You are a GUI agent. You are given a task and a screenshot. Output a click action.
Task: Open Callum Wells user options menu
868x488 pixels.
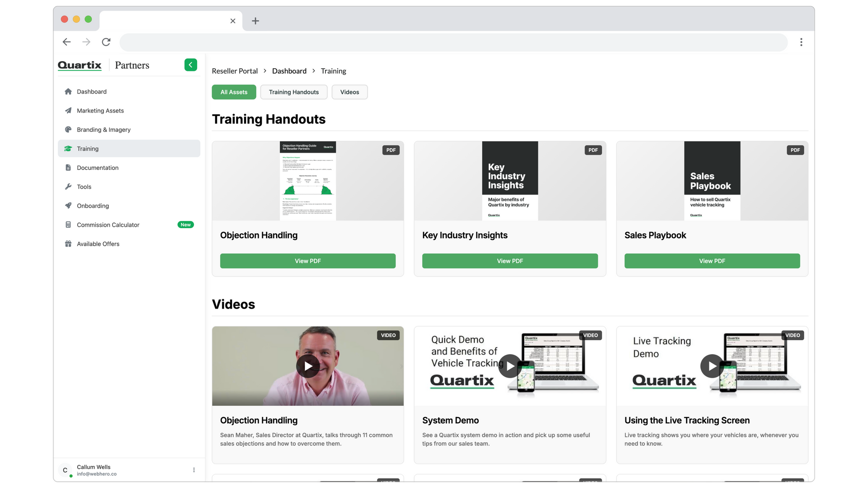click(194, 470)
